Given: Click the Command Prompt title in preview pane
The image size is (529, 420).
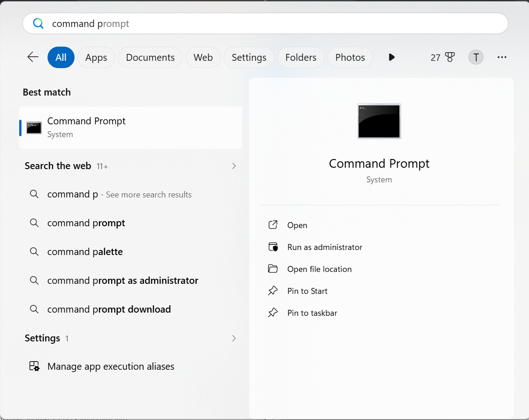Looking at the screenshot, I should [x=379, y=164].
